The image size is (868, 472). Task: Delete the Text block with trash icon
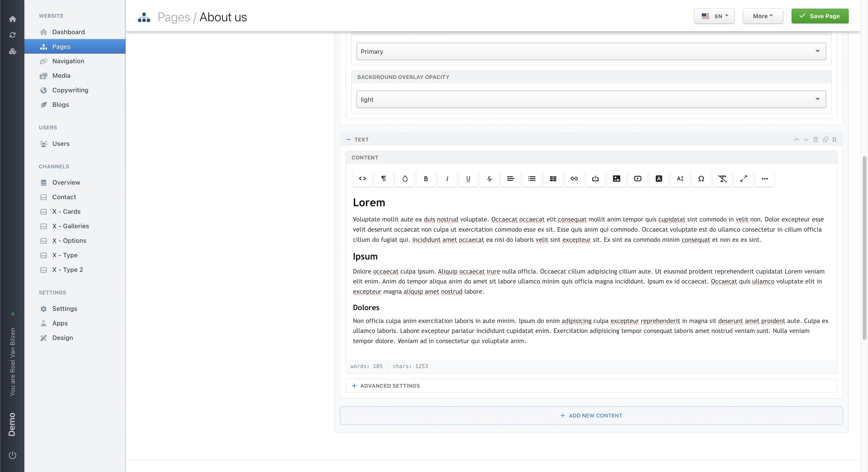point(815,140)
